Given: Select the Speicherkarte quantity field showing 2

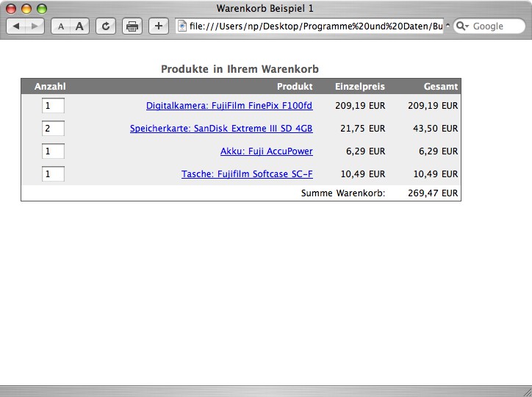Looking at the screenshot, I should (x=53, y=129).
